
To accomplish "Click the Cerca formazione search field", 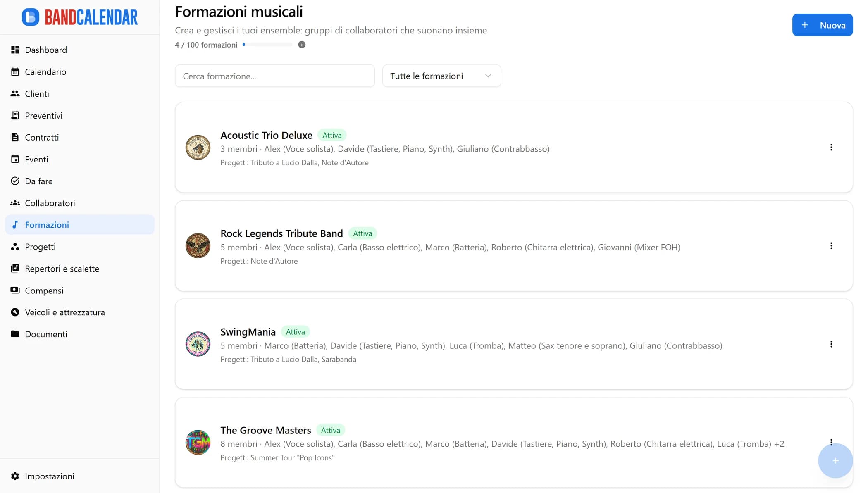I will tap(274, 76).
